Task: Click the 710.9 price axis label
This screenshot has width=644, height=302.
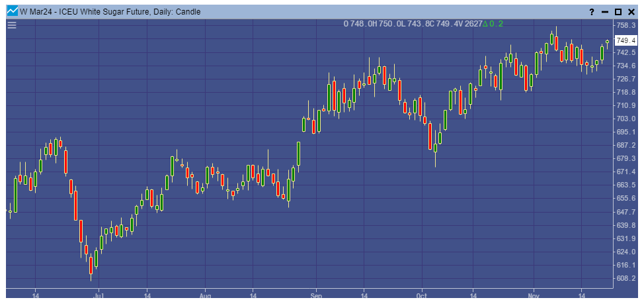Action: [625, 105]
